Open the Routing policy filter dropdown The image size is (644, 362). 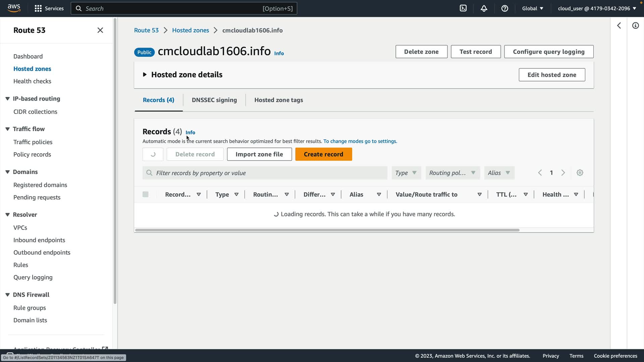(452, 173)
